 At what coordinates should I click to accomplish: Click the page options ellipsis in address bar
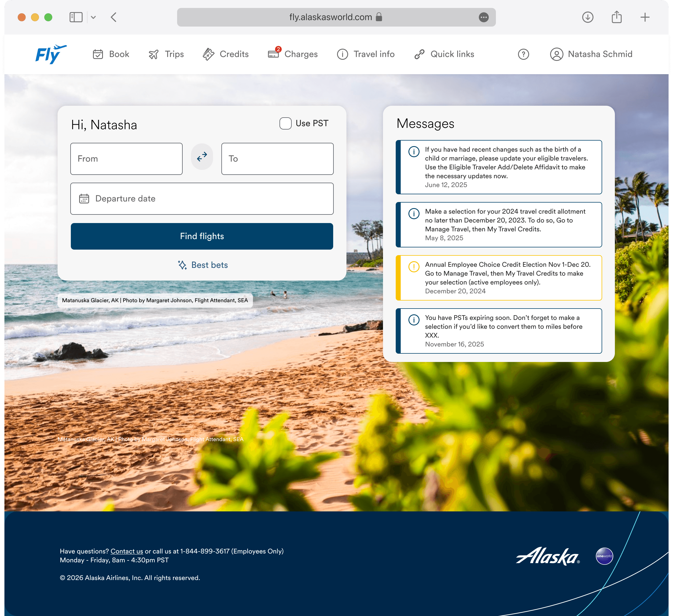[483, 17]
